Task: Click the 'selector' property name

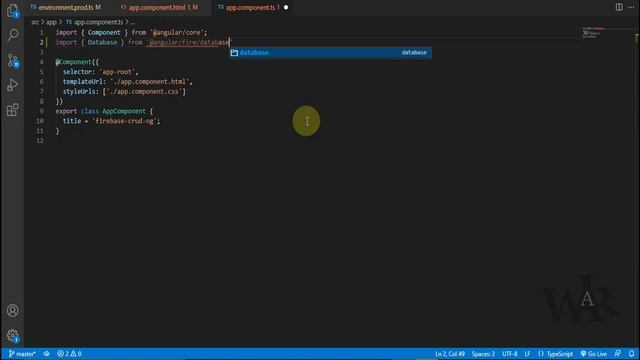Action: pos(77,72)
